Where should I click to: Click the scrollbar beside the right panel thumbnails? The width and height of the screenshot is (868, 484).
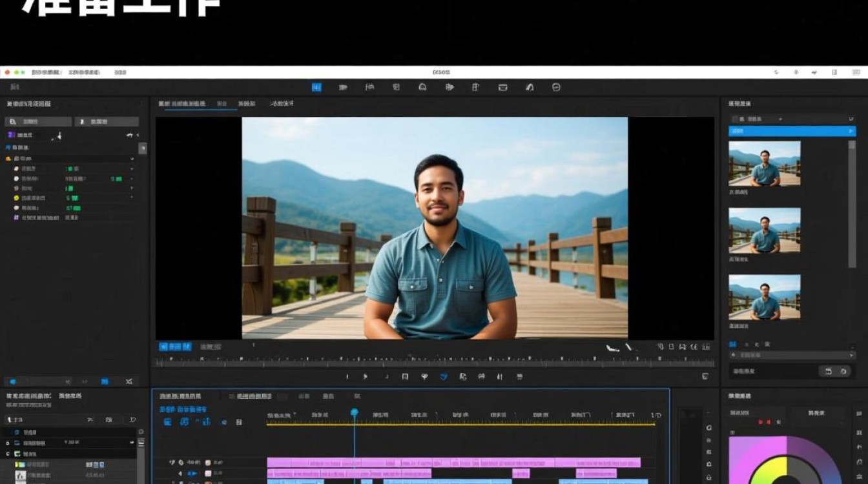pyautogui.click(x=852, y=203)
